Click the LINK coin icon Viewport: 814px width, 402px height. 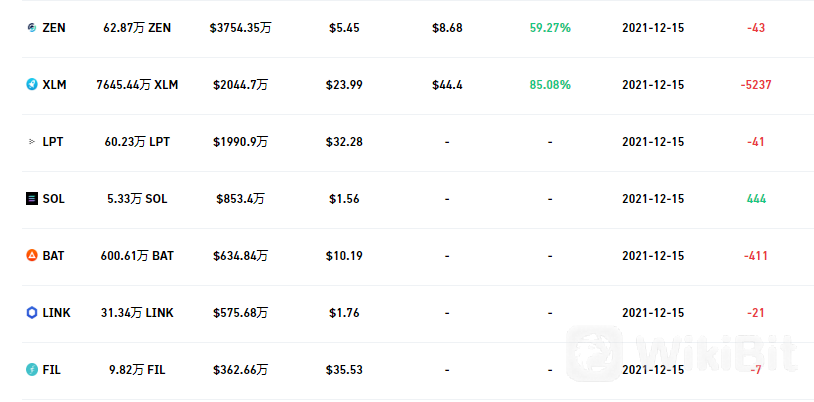[32, 313]
